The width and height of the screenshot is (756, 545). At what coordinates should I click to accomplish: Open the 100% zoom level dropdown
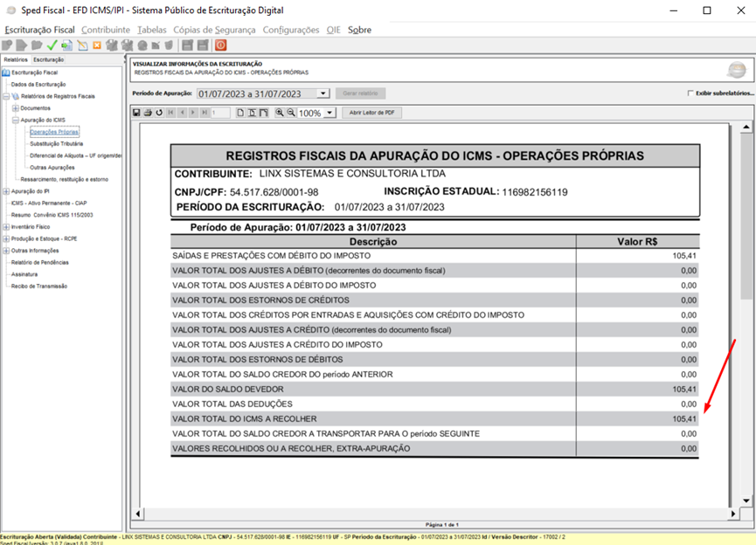click(x=329, y=113)
